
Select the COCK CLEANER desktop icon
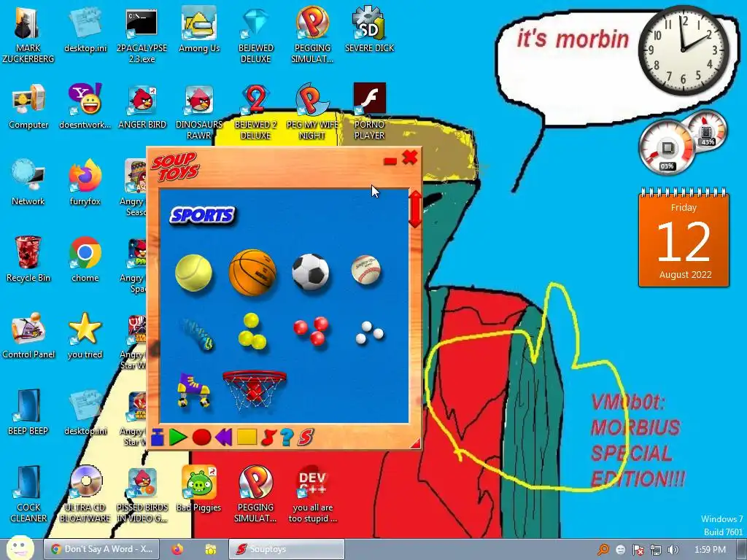point(28,494)
